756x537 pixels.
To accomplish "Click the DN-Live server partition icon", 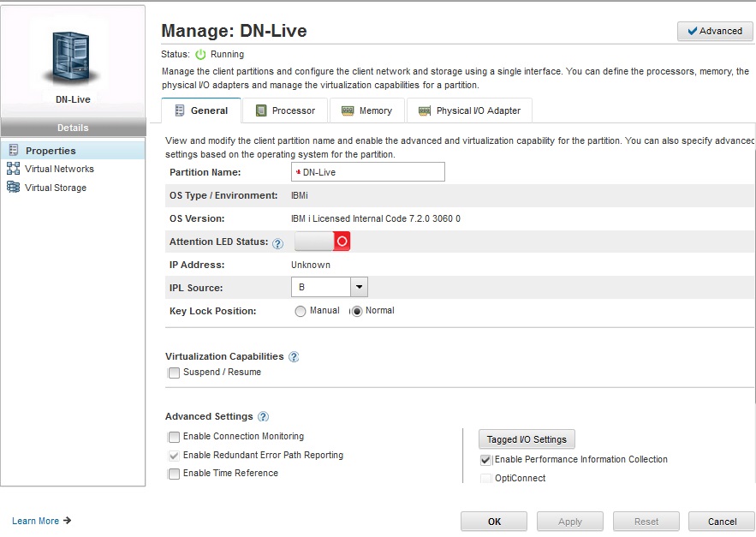I will (x=72, y=57).
